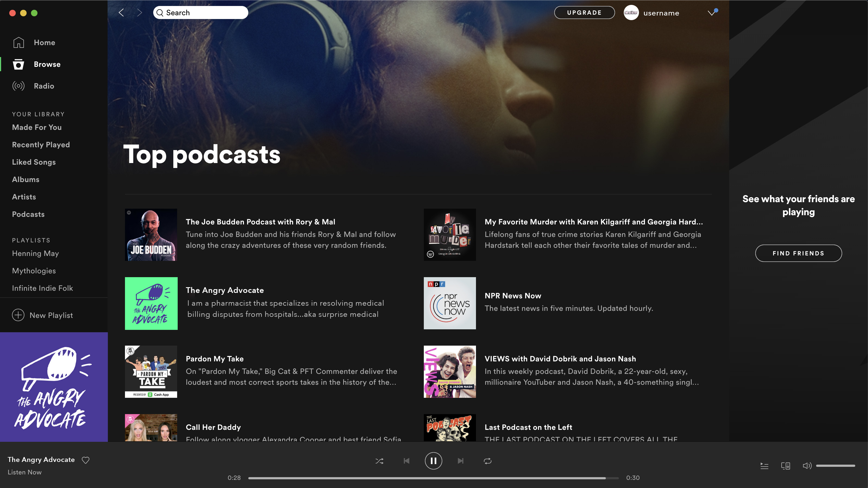
Task: Open Last Podcast on the Left title
Action: click(528, 427)
